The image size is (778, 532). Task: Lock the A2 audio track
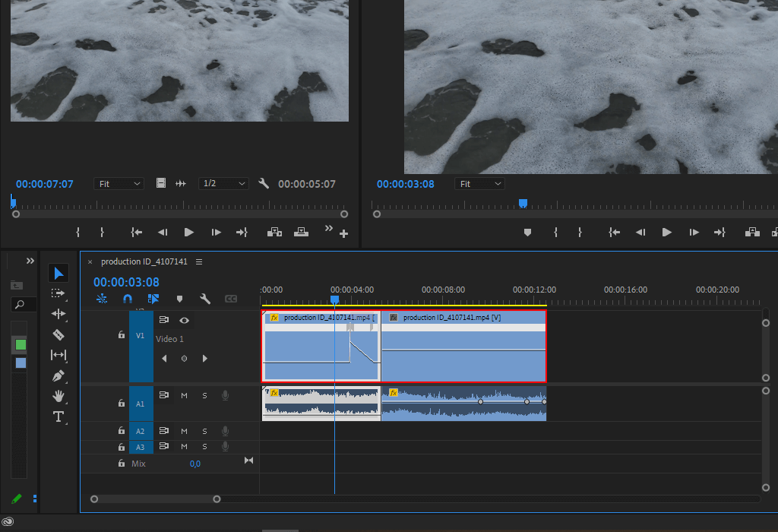point(121,431)
